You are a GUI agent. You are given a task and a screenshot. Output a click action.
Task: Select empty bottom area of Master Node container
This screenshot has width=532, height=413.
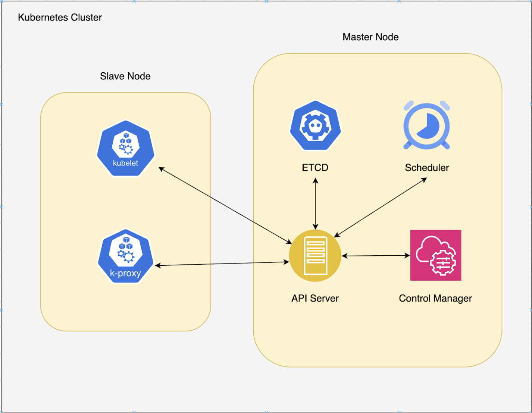[x=377, y=335]
